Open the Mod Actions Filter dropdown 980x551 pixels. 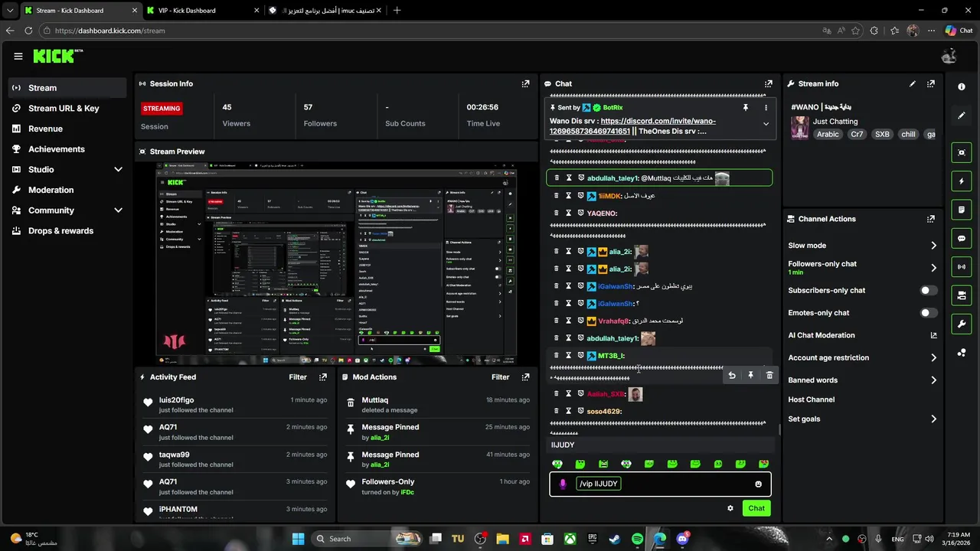pyautogui.click(x=500, y=377)
